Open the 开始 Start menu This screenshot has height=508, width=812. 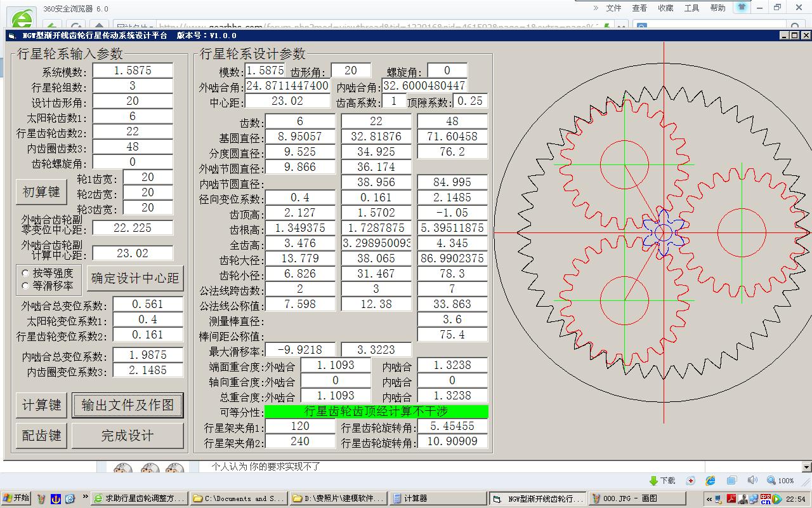16,498
